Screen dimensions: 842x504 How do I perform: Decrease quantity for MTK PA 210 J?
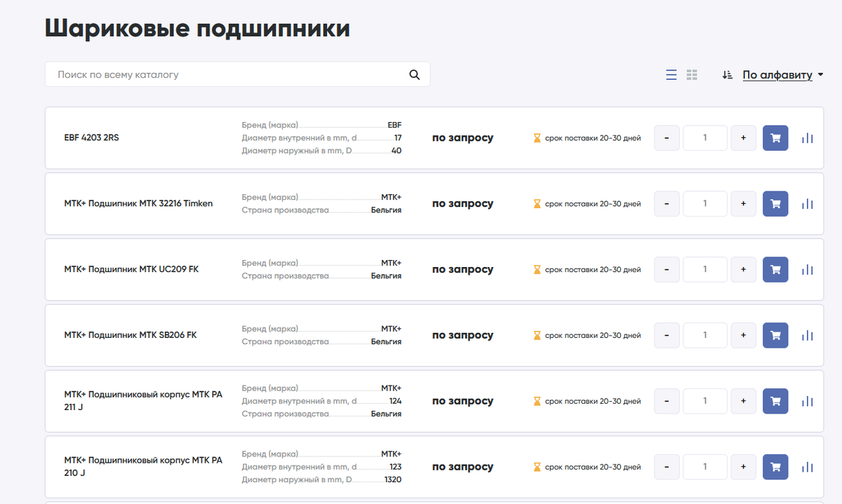[667, 467]
